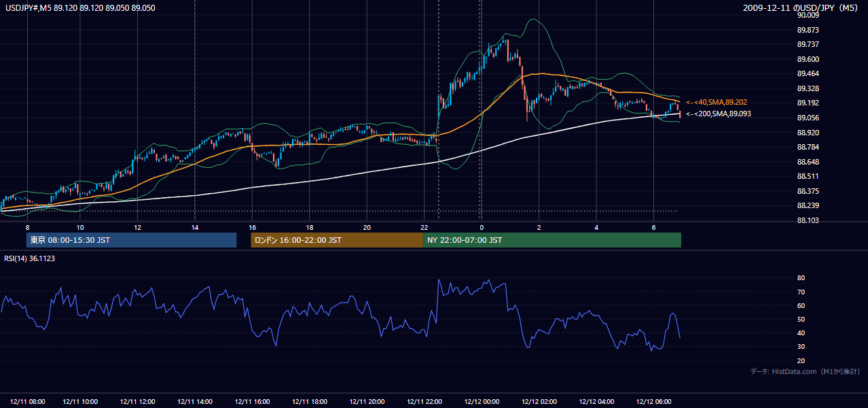Image resolution: width=868 pixels, height=408 pixels.
Task: Click price axis value 89.328
Action: coord(809,88)
